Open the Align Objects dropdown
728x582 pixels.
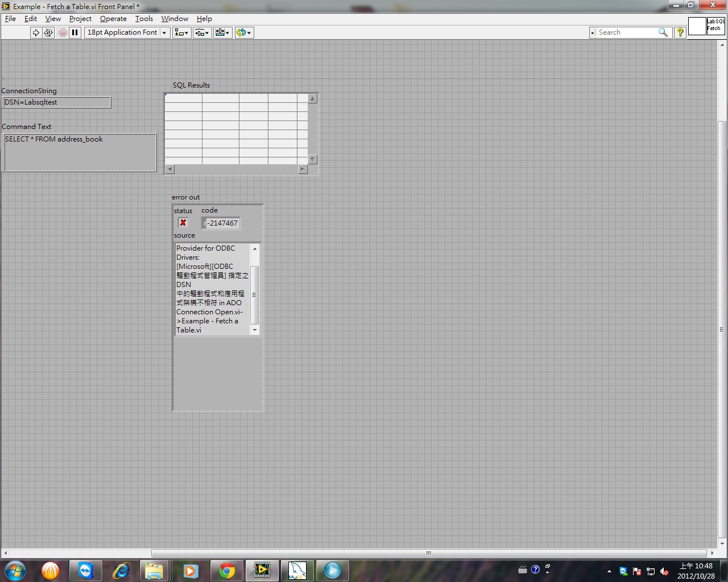[181, 32]
